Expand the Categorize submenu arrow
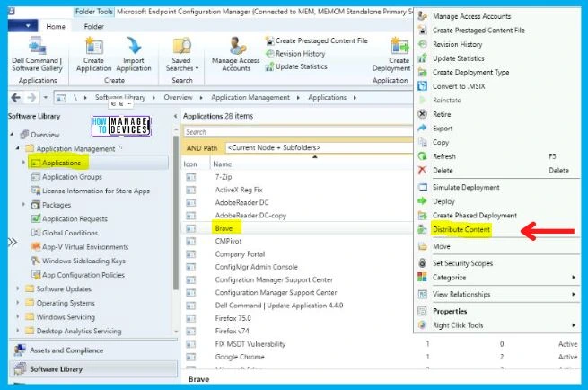The height and width of the screenshot is (390, 588). [x=574, y=278]
